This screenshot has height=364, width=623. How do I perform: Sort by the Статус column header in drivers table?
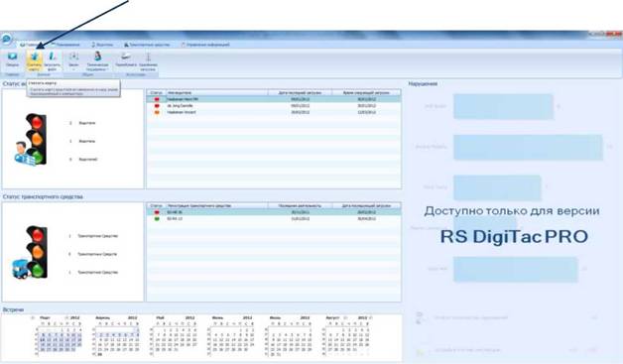[x=156, y=92]
